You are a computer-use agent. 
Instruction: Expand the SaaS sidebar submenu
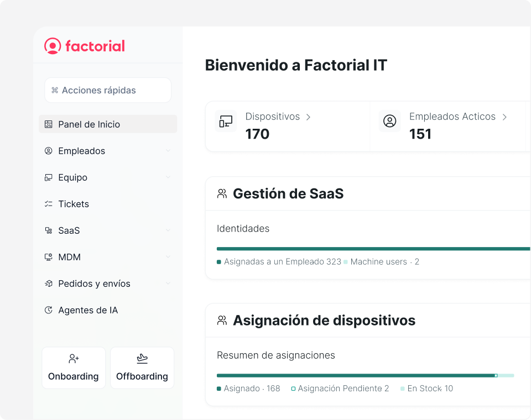168,230
